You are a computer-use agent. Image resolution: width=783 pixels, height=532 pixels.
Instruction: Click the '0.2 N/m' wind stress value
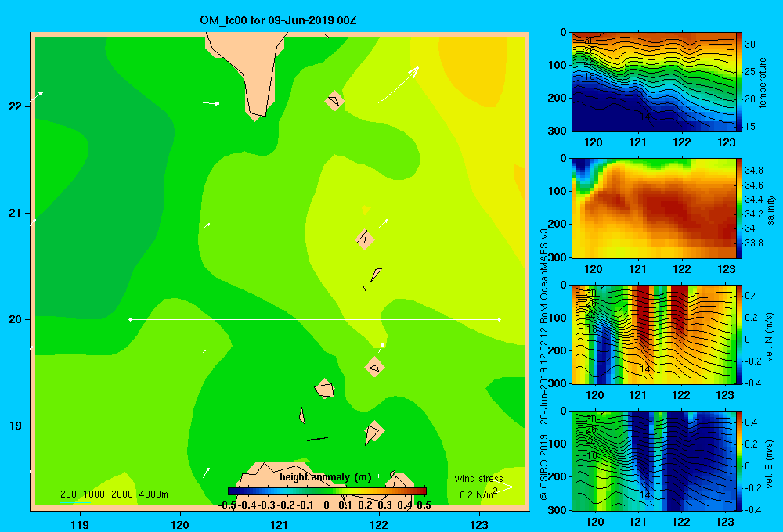[x=478, y=494]
